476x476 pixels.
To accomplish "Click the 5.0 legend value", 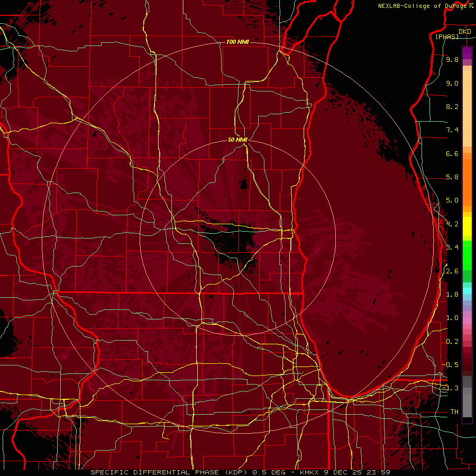I will (x=452, y=200).
